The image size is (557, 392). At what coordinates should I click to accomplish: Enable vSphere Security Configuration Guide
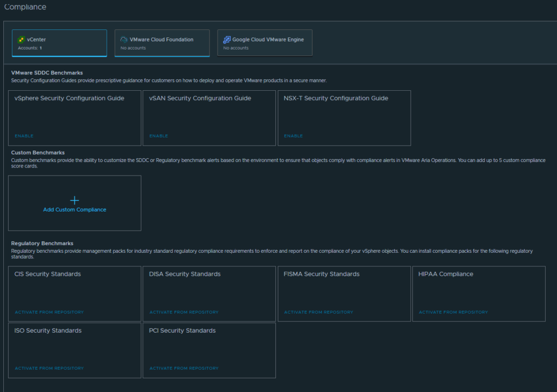point(24,136)
